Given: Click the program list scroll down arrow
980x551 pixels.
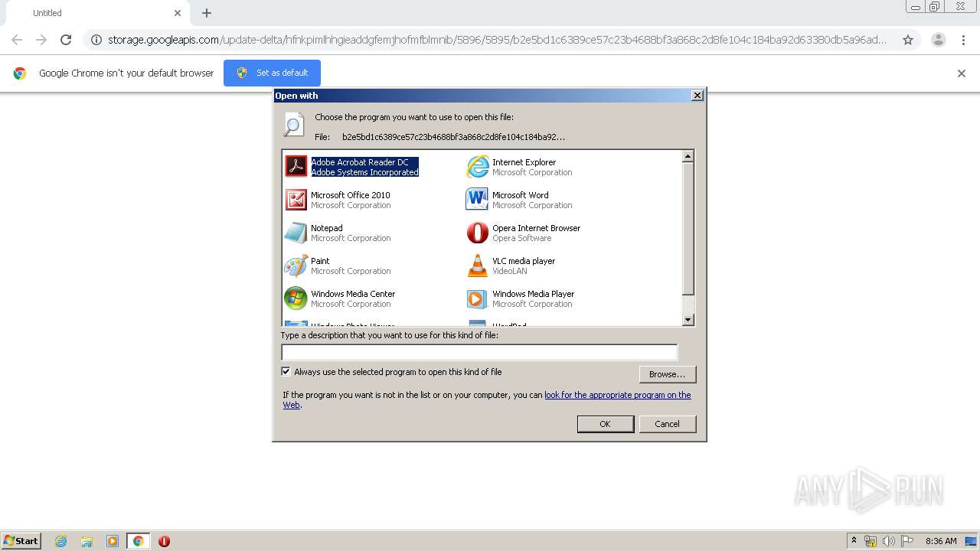Looking at the screenshot, I should tap(688, 320).
